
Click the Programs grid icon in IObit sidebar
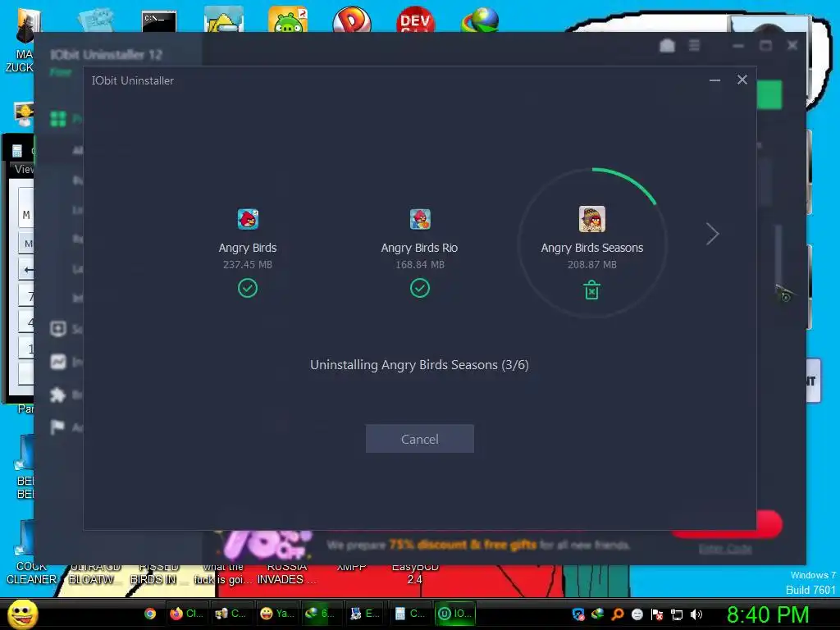pos(58,118)
